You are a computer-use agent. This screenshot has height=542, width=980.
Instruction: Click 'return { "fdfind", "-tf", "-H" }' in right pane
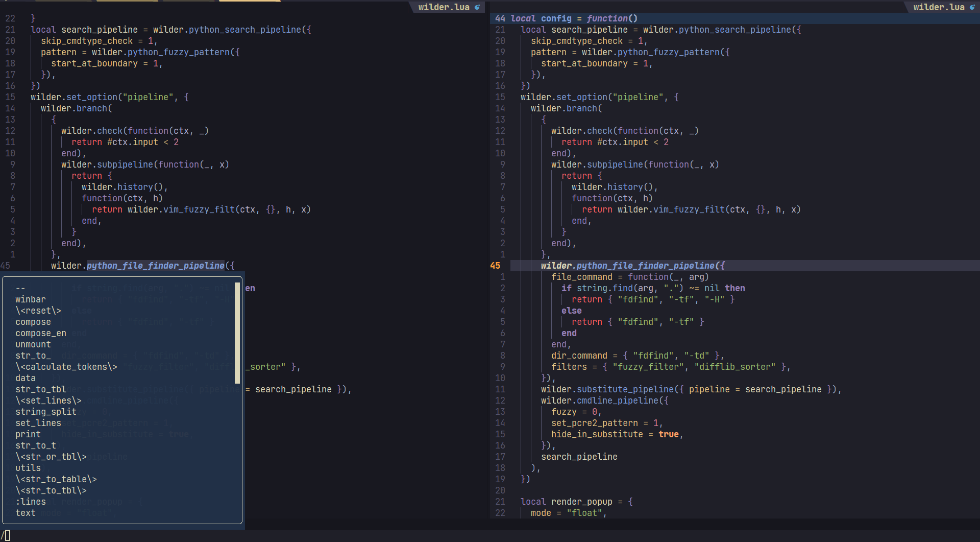653,299
